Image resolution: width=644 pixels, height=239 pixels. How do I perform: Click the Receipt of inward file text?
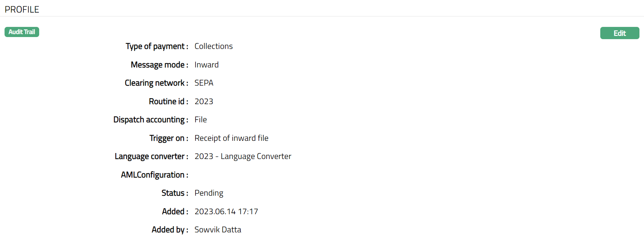pyautogui.click(x=231, y=138)
